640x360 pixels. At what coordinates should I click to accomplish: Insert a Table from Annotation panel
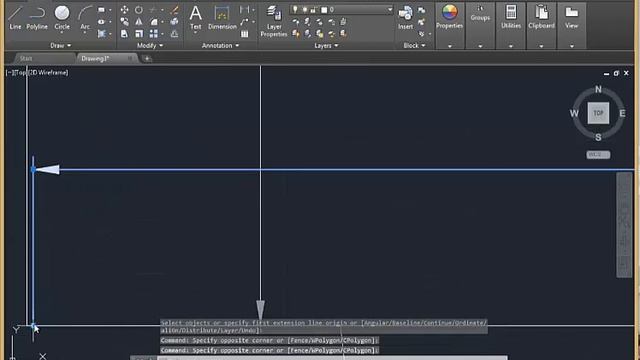pos(244,34)
